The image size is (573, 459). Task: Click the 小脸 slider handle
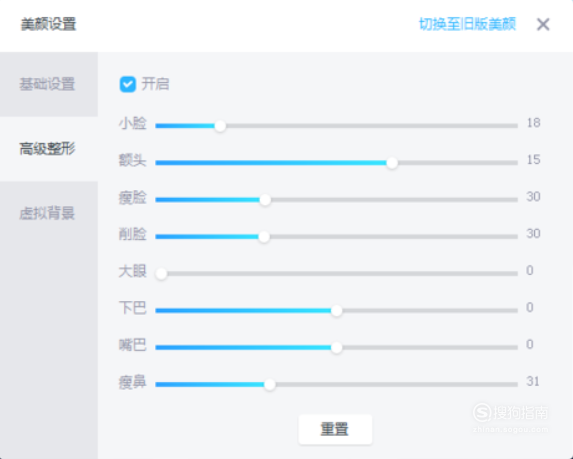pyautogui.click(x=220, y=126)
